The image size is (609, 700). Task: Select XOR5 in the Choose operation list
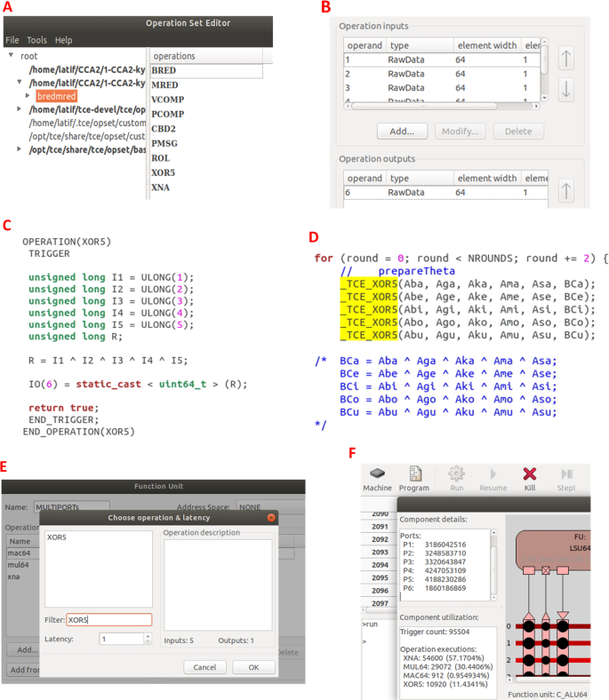[x=57, y=537]
